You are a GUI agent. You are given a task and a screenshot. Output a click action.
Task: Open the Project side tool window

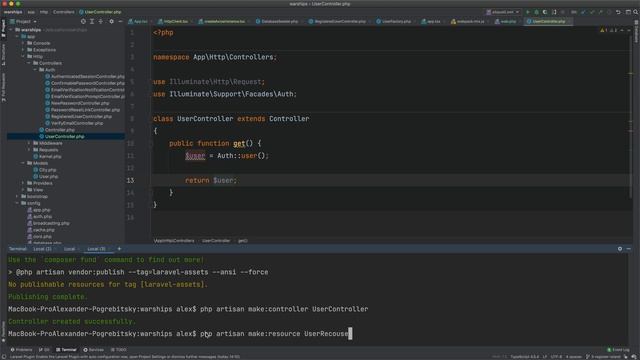[x=3, y=29]
